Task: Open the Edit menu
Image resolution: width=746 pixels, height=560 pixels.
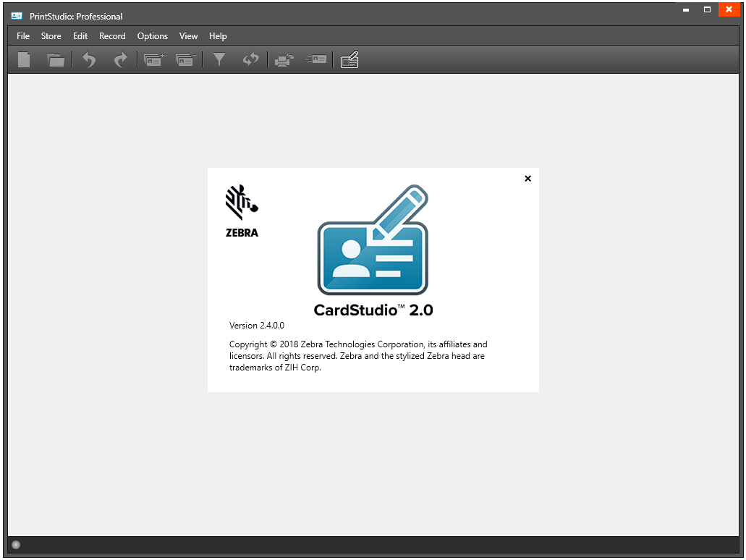Action: click(80, 36)
